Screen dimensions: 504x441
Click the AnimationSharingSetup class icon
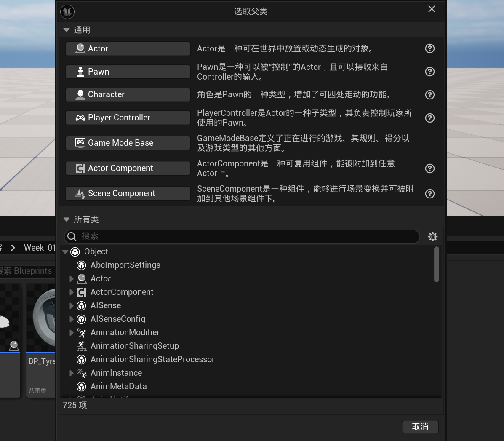[x=82, y=346]
